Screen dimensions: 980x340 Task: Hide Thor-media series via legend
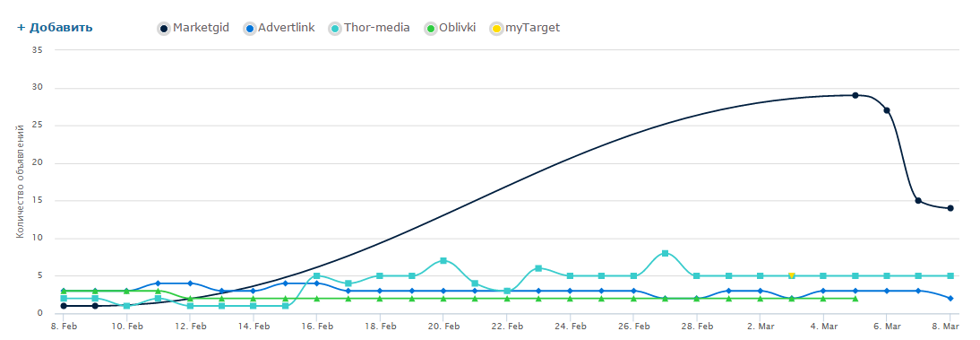(369, 28)
